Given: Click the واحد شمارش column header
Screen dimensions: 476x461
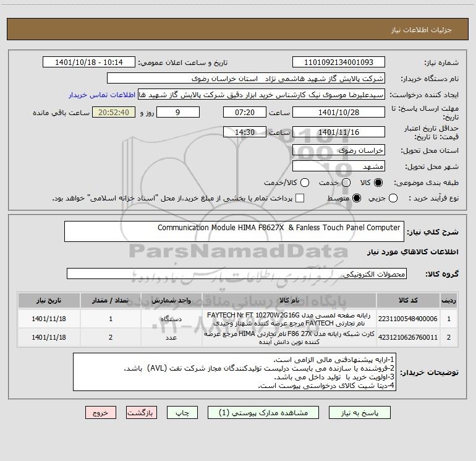Looking at the screenshot, I should point(171,300).
